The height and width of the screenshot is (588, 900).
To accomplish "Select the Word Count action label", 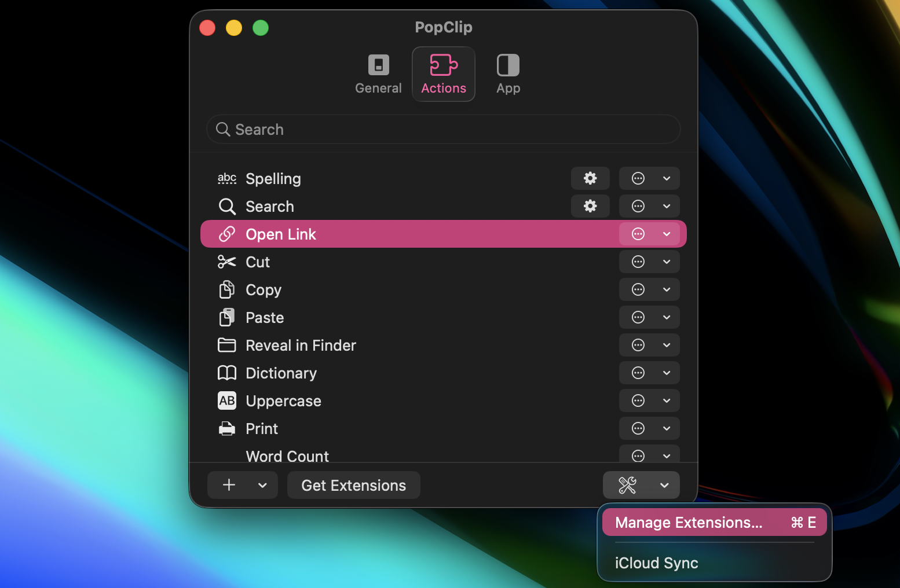I will point(287,456).
